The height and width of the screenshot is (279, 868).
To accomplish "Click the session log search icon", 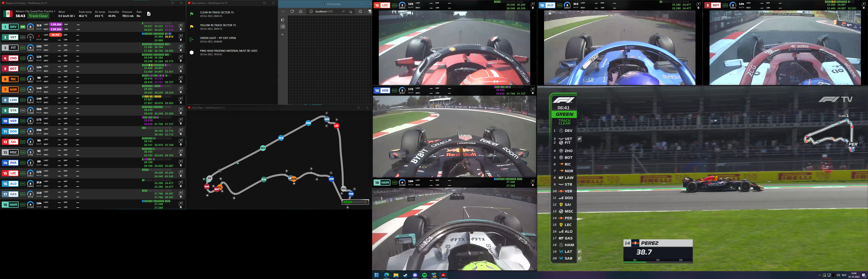I will (149, 14).
